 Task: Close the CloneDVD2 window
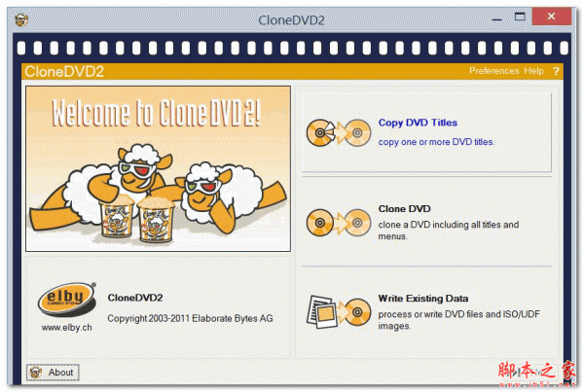coord(551,17)
